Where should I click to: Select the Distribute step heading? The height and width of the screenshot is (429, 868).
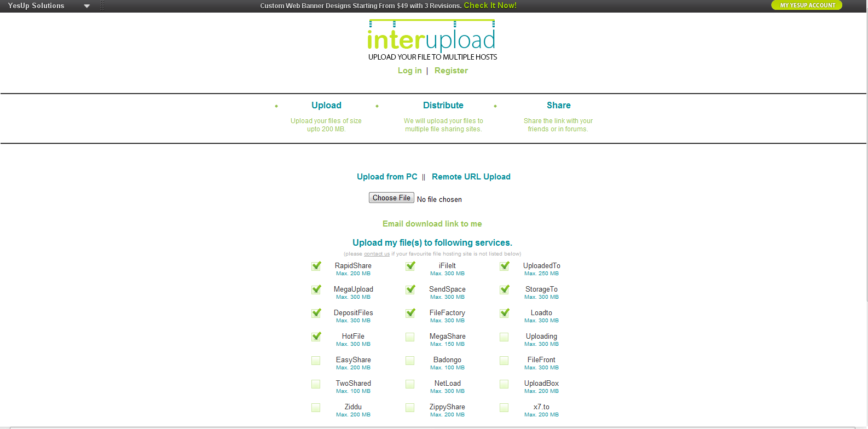443,105
